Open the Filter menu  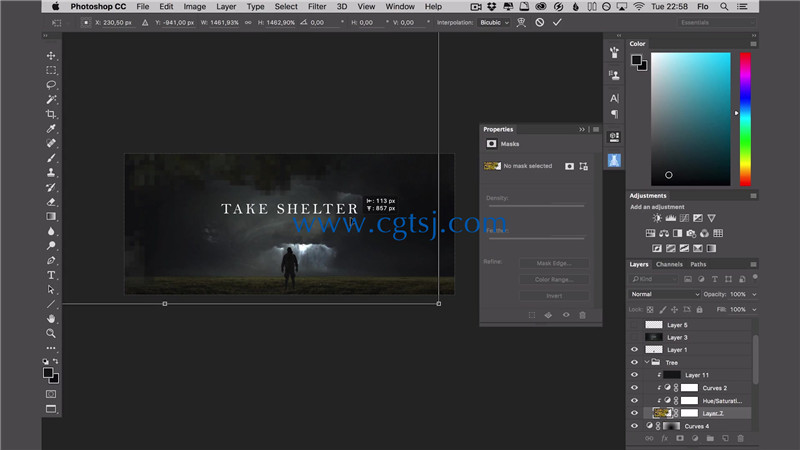(317, 7)
